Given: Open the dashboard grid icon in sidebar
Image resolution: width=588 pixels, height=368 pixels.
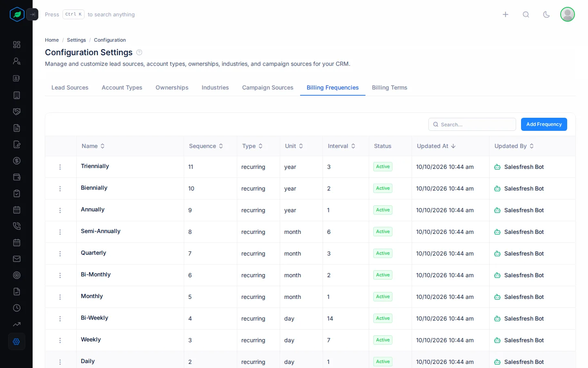Looking at the screenshot, I should click(17, 45).
